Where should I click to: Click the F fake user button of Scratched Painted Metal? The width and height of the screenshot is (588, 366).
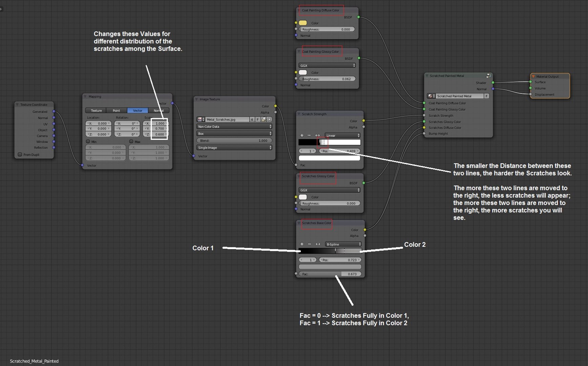point(486,96)
